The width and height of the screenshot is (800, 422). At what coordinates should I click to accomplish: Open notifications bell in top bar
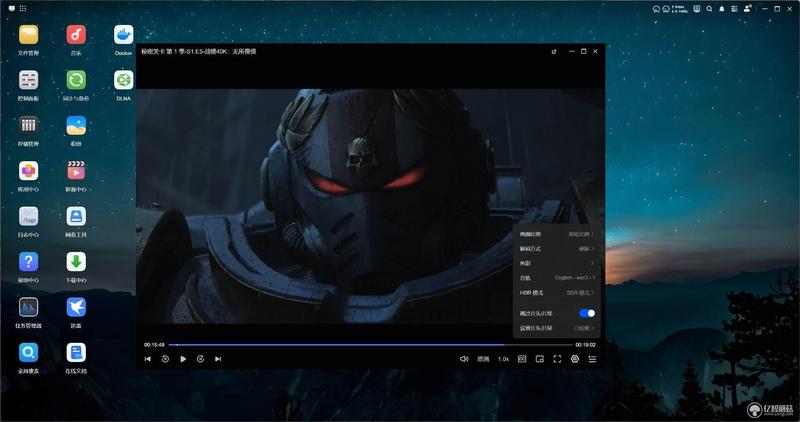722,9
